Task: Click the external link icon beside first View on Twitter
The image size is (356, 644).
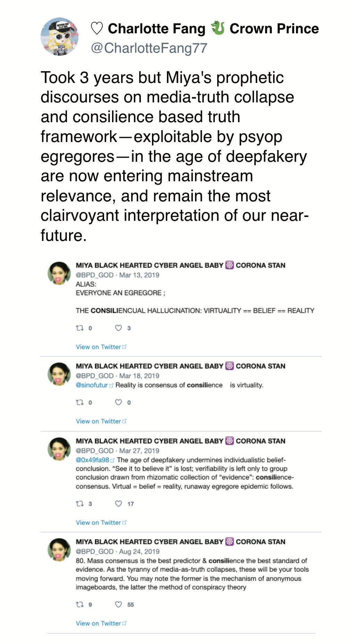Action: pos(124,346)
